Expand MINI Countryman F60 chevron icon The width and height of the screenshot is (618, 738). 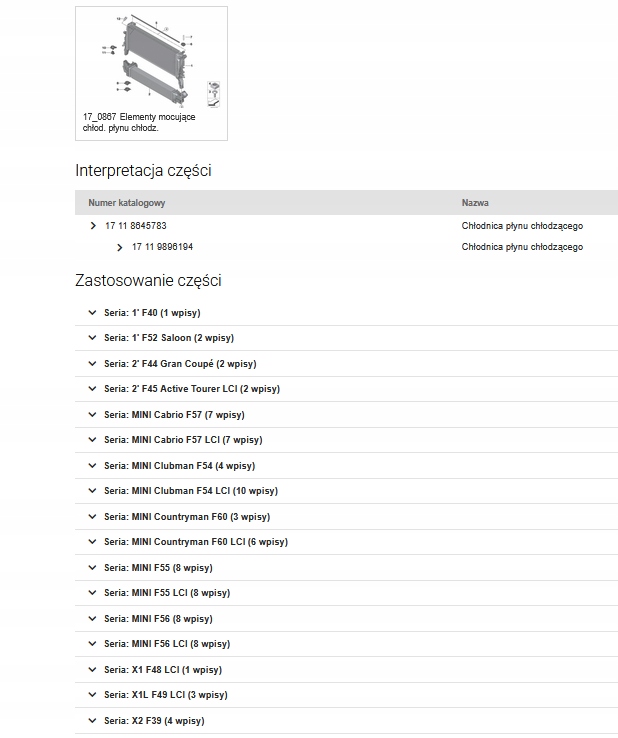[x=93, y=517]
